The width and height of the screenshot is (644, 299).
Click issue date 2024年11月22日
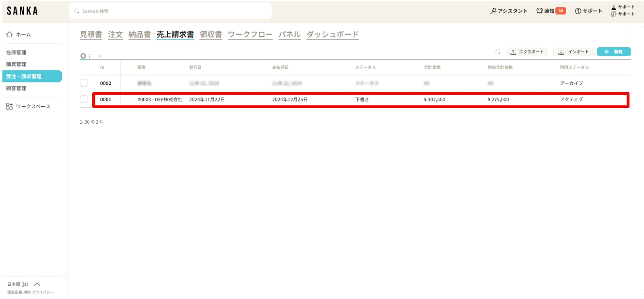coord(207,99)
